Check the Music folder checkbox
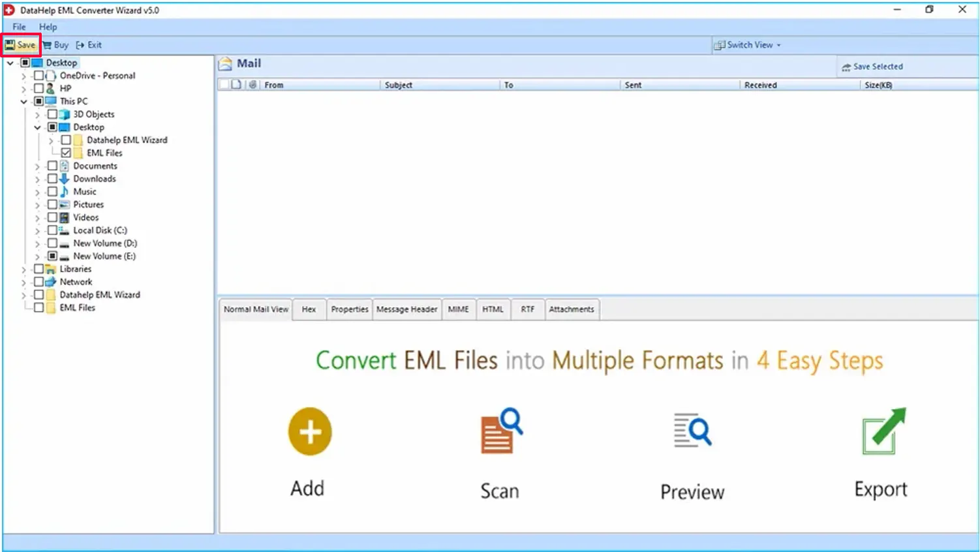980x552 pixels. click(x=52, y=192)
